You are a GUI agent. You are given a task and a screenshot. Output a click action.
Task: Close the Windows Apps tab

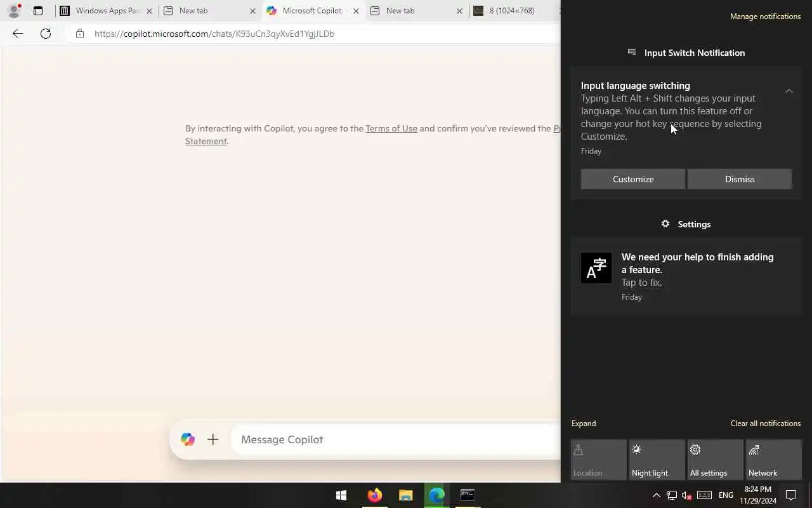(x=149, y=11)
